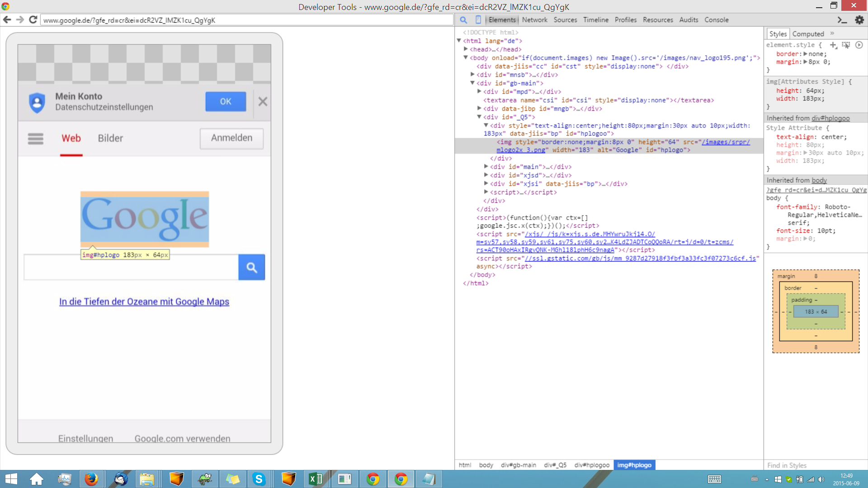Open the Ozeane mit Google Maps link
This screenshot has height=488, width=868.
144,302
